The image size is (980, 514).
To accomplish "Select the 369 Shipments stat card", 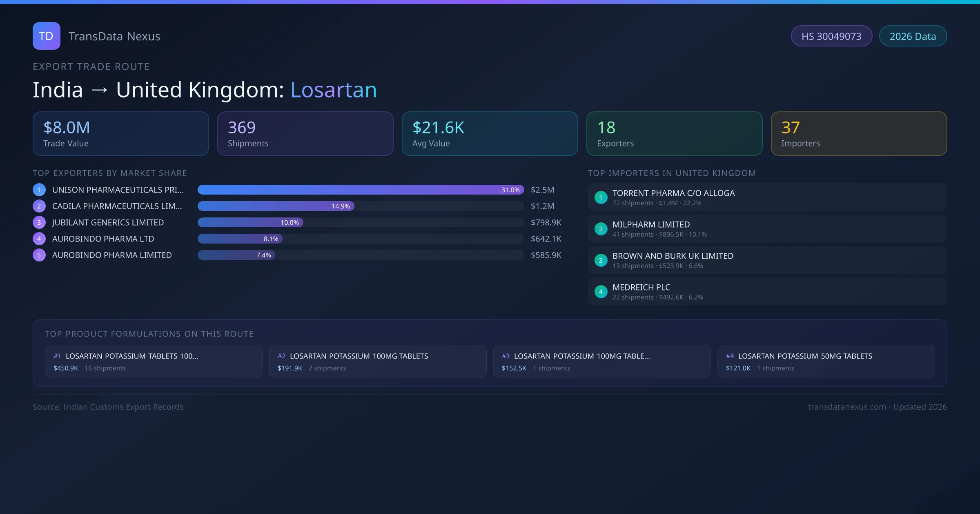I will 305,133.
